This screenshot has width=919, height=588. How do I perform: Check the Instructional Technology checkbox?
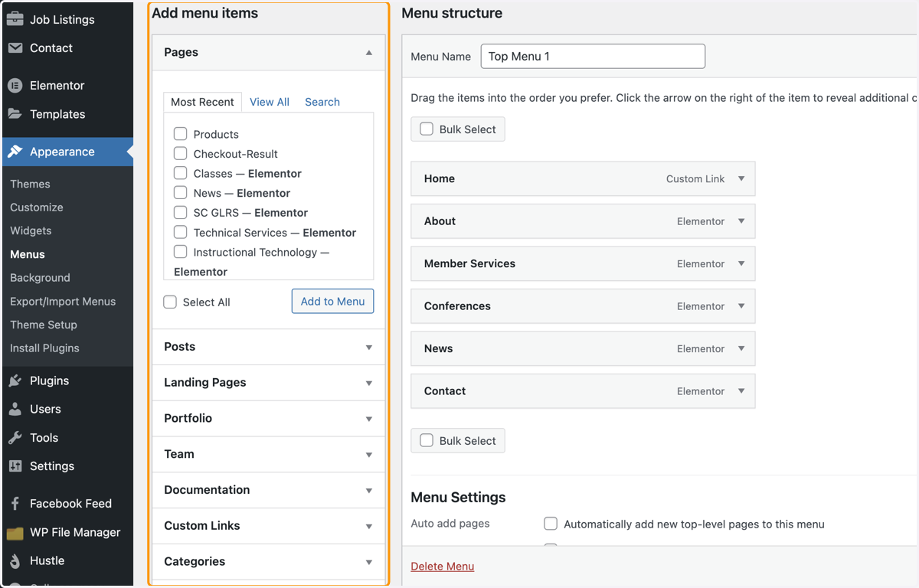[x=181, y=252]
